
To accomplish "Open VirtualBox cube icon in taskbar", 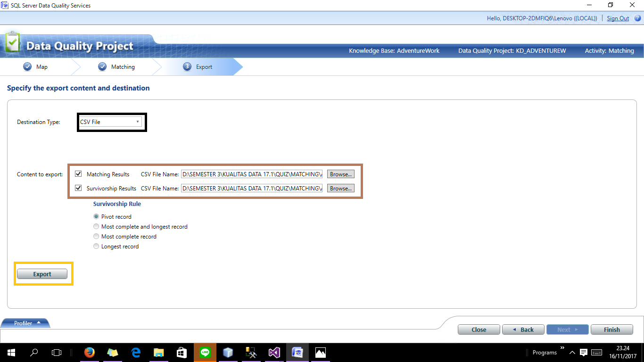I will [228, 353].
